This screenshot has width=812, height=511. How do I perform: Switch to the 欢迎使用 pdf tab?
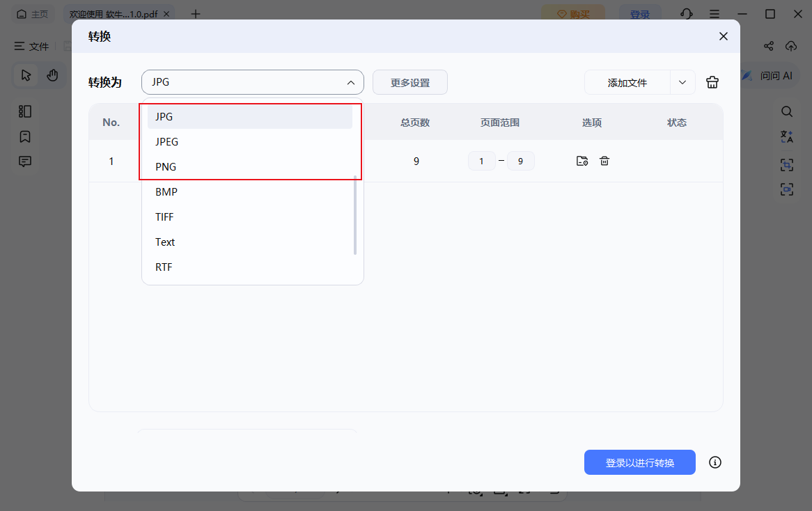pyautogui.click(x=113, y=14)
